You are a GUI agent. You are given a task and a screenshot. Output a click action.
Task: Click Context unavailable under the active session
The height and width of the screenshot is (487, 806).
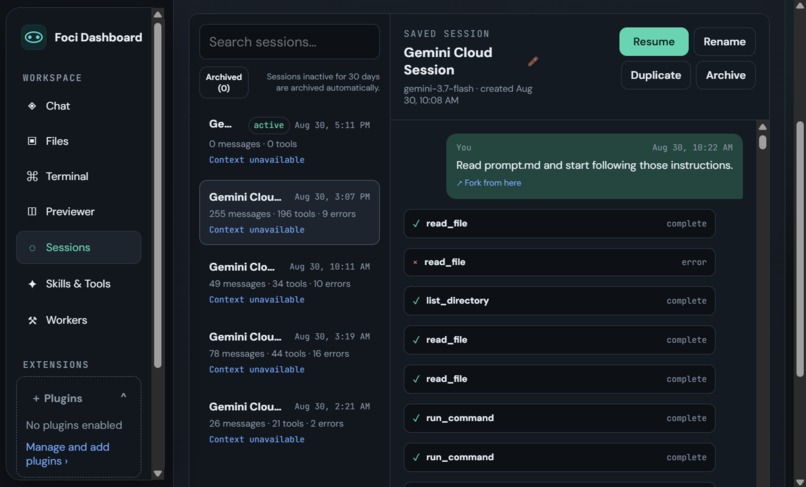(257, 160)
